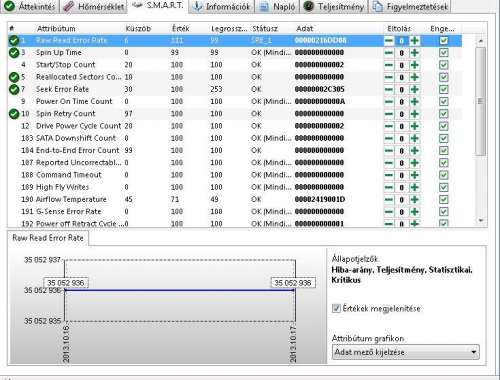Viewport: 500px width, 380px height.
Task: Select the Reallocated Sectors Co... row
Action: (235, 77)
